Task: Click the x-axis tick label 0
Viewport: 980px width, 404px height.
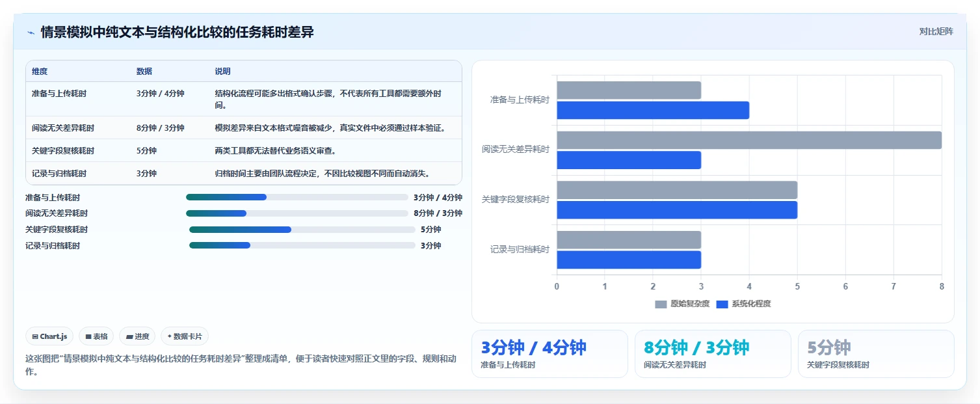Action: pyautogui.click(x=557, y=287)
